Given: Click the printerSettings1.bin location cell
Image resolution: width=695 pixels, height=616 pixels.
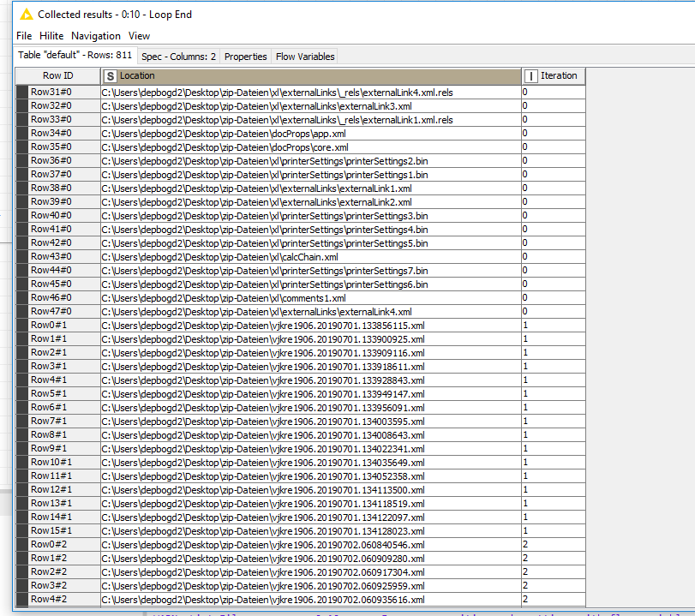Looking at the screenshot, I should click(311, 175).
